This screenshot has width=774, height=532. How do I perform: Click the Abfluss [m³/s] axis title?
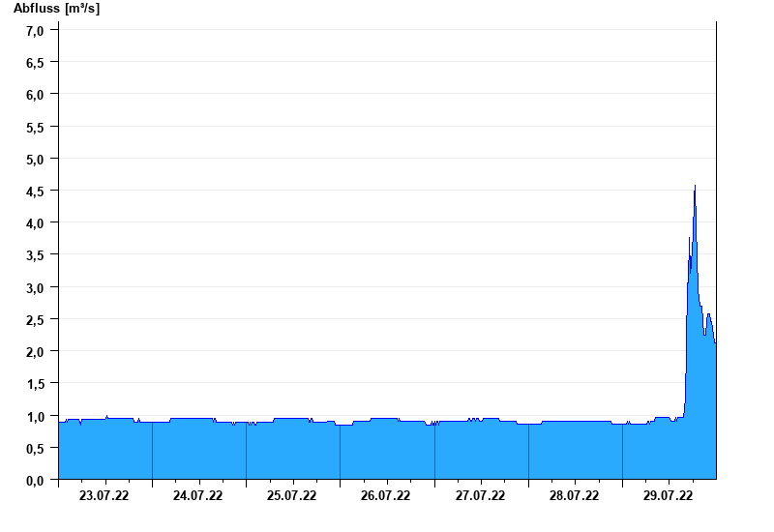tap(56, 9)
